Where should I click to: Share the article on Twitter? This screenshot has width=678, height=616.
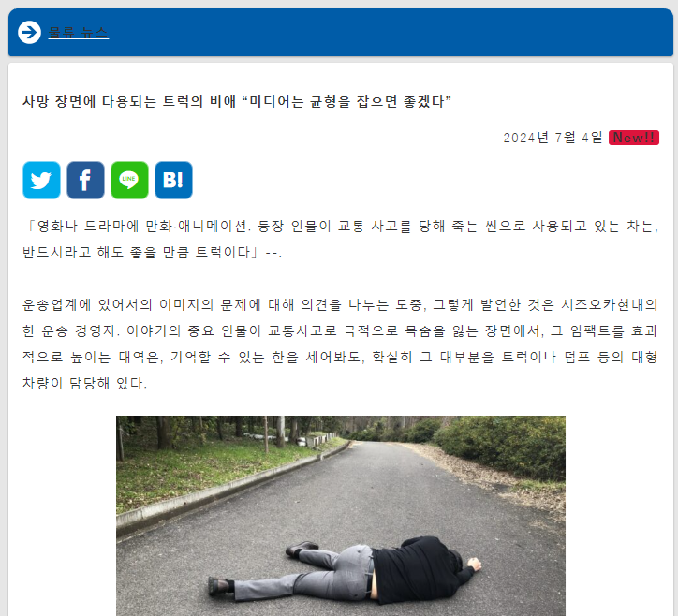41,181
